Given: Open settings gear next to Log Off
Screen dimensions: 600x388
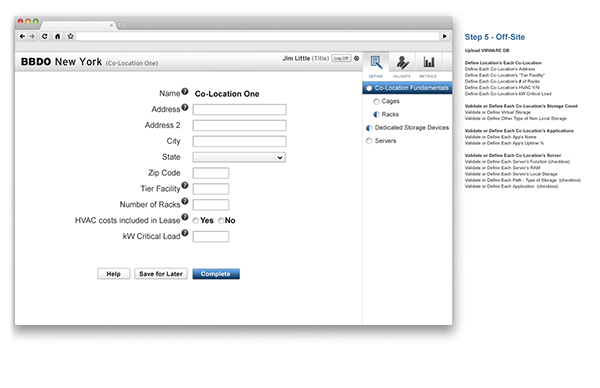Looking at the screenshot, I should pyautogui.click(x=356, y=58).
